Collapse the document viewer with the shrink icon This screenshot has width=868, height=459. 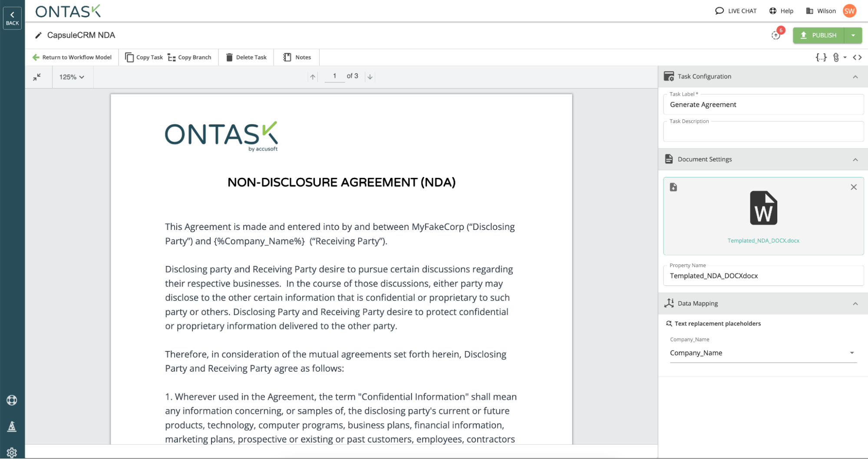point(37,77)
